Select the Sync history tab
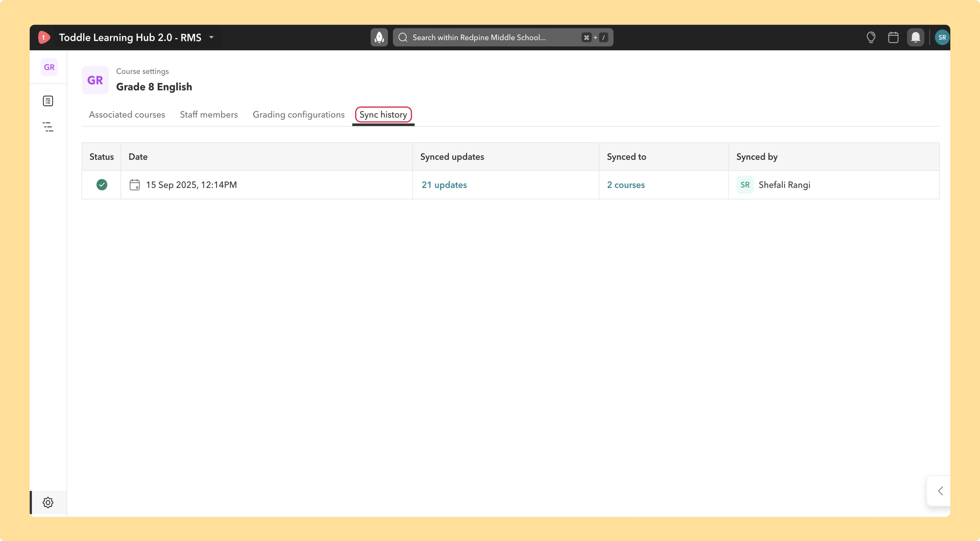This screenshot has width=980, height=541. [x=383, y=115]
